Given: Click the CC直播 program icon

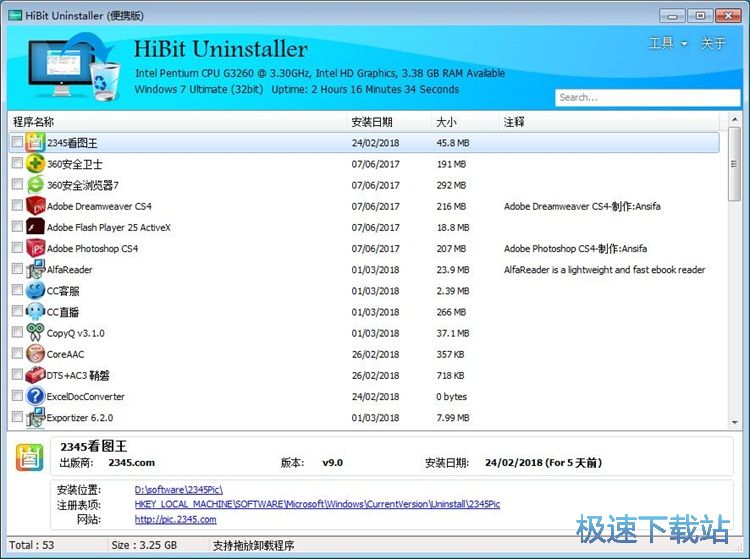Looking at the screenshot, I should 35,311.
